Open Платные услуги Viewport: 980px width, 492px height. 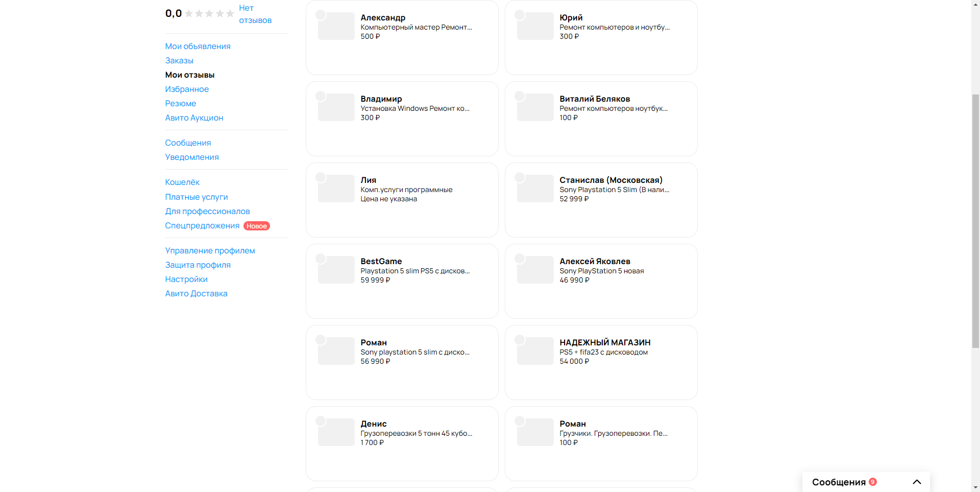pyautogui.click(x=197, y=197)
